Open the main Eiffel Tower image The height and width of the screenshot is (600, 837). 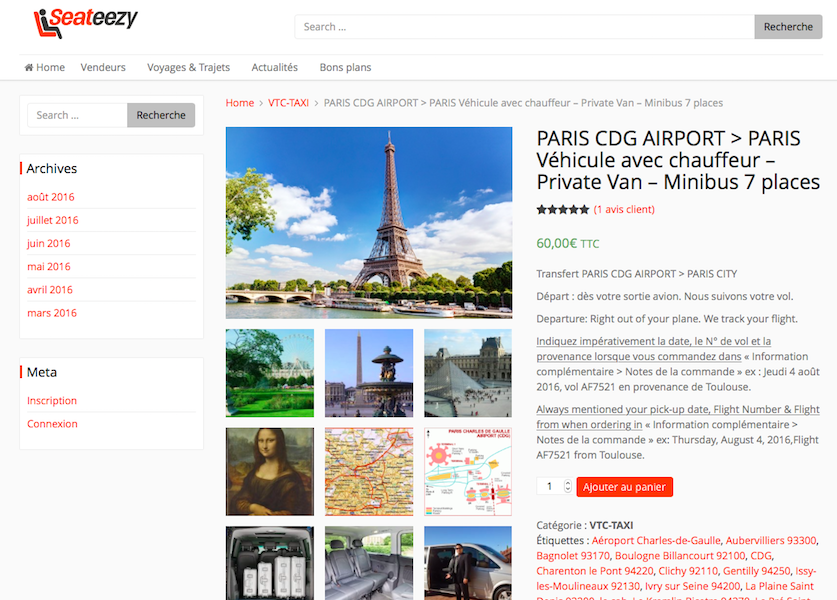(369, 223)
